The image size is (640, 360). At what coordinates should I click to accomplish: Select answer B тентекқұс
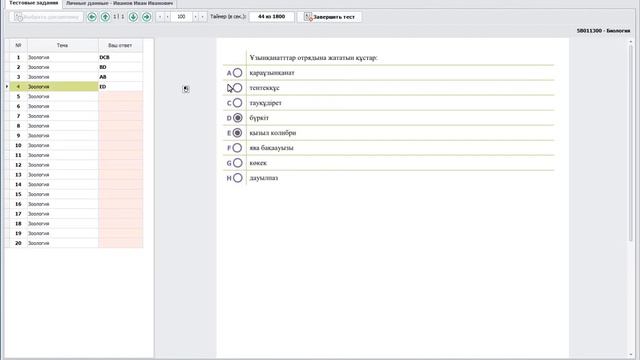pos(237,88)
